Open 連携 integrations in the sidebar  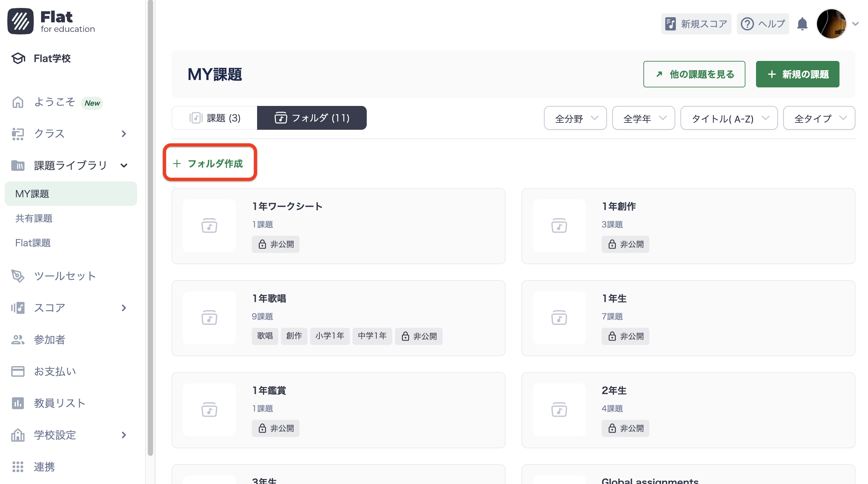(x=44, y=466)
